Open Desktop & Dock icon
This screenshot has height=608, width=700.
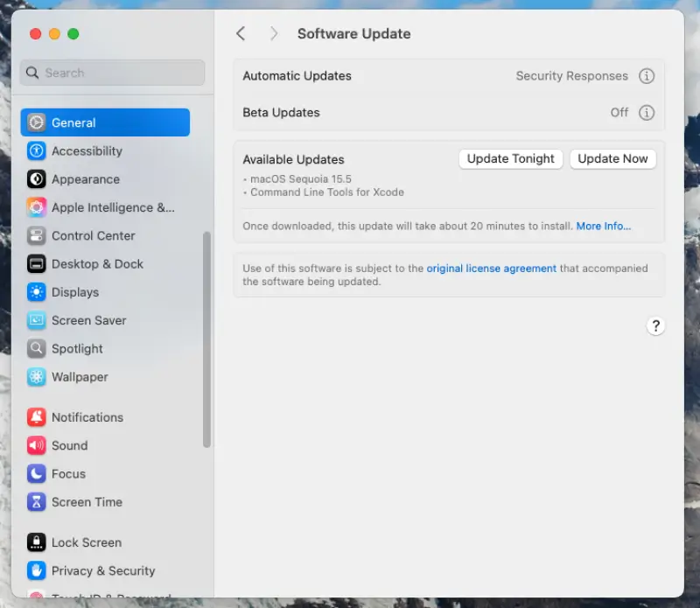(36, 264)
